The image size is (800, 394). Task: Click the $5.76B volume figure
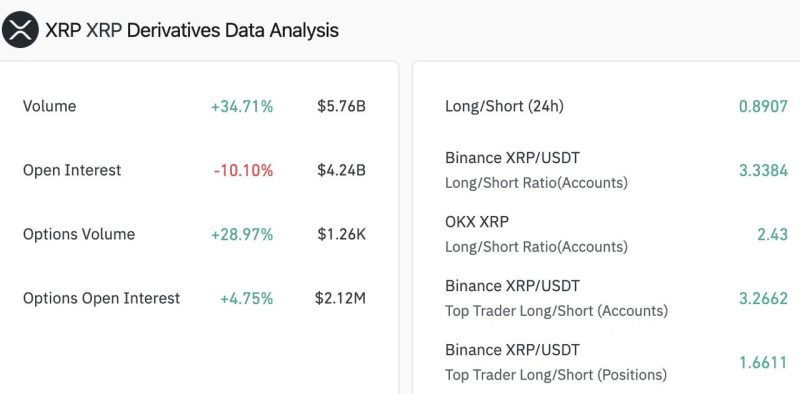tap(341, 106)
